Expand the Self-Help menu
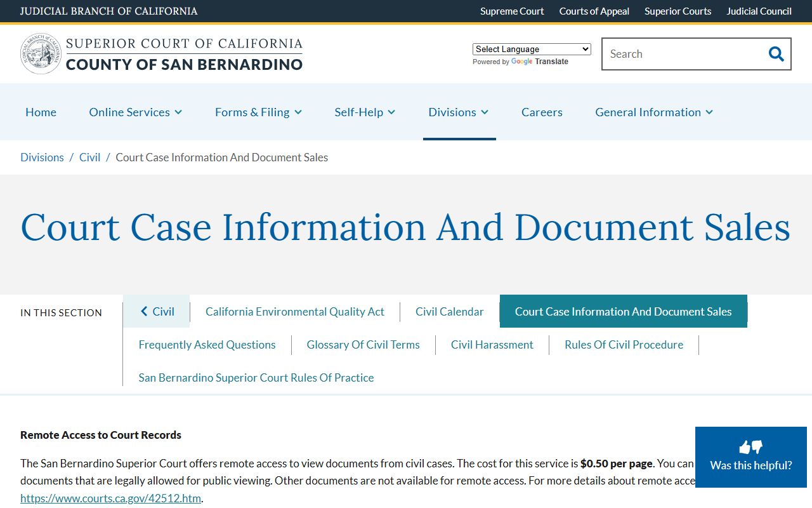Screen dimensions: 812x508 click(x=365, y=112)
